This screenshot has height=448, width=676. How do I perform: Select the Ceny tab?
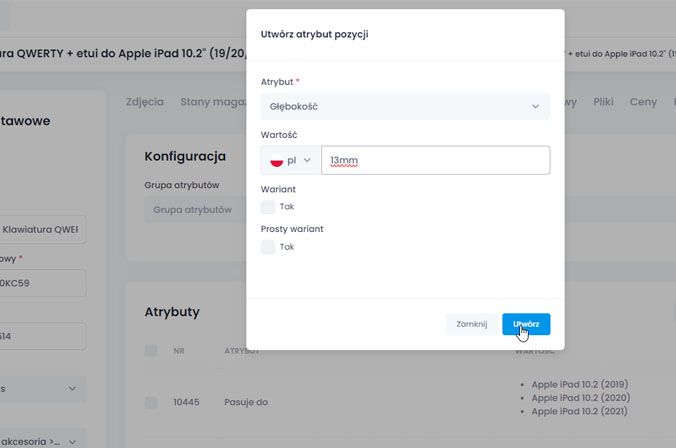pyautogui.click(x=643, y=102)
